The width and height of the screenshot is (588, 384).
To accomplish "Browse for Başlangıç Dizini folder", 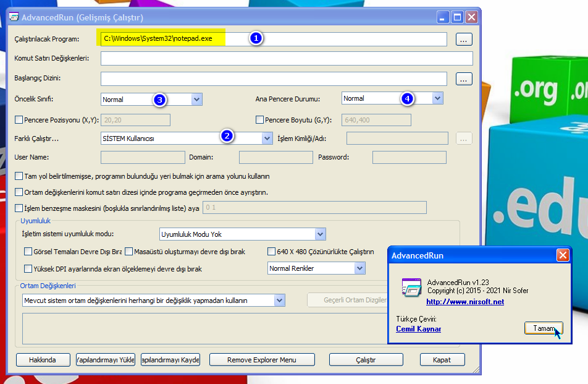I will pyautogui.click(x=464, y=79).
